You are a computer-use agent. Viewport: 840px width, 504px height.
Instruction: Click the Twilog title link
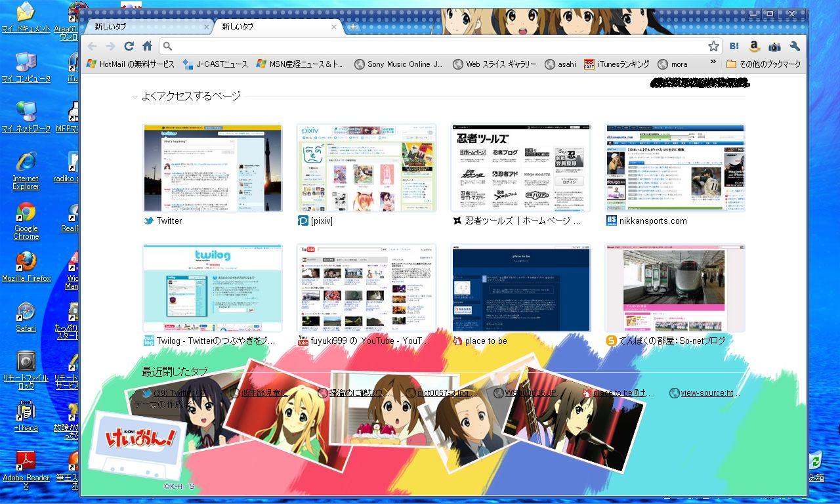click(x=216, y=341)
